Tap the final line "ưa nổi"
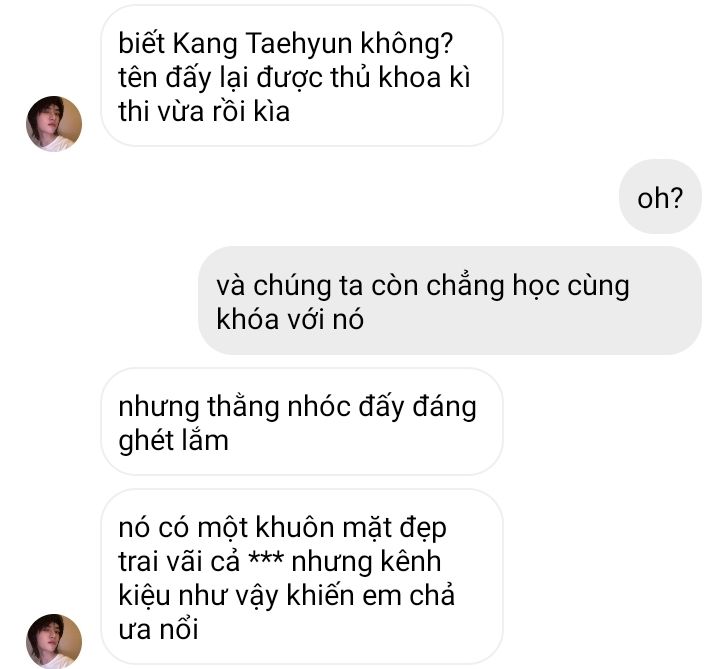 pyautogui.click(x=158, y=629)
